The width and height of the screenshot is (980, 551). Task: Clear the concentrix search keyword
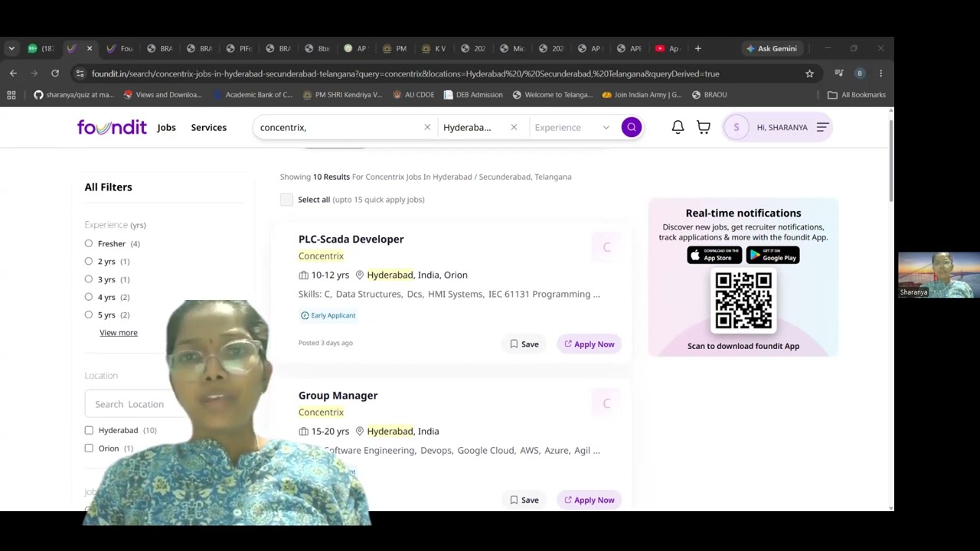tap(427, 127)
